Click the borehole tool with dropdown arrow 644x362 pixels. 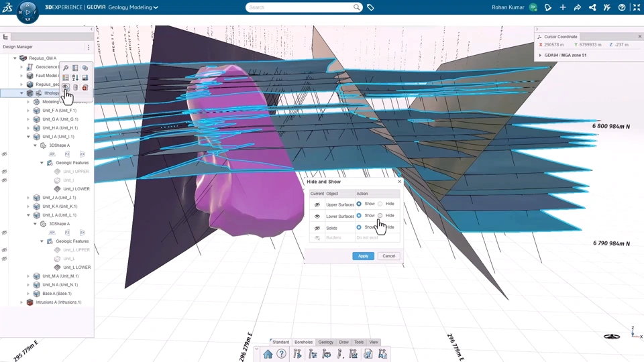pyautogui.click(x=341, y=354)
